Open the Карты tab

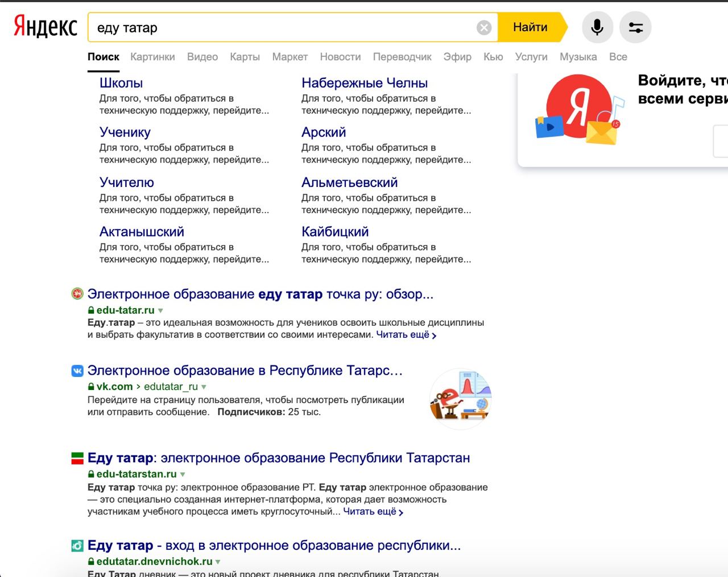pyautogui.click(x=245, y=57)
